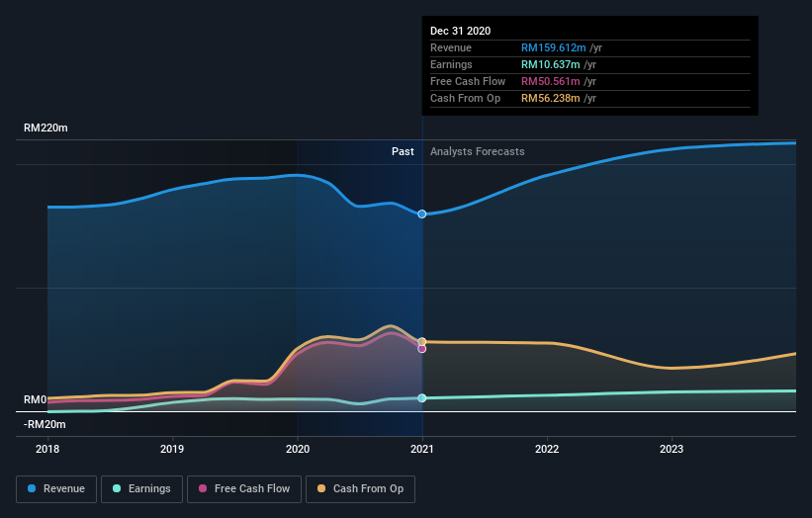Click the Free Cash Flow label in tooltip
This screenshot has width=812, height=518.
[x=468, y=82]
